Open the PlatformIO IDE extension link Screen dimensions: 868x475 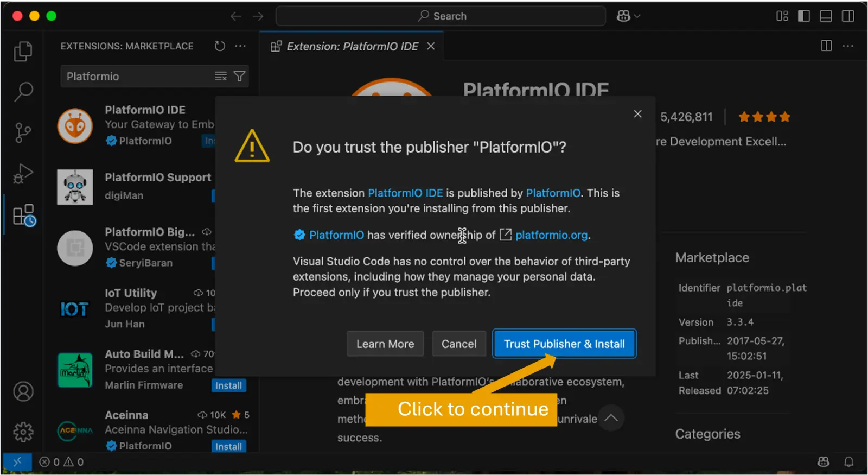(x=405, y=193)
